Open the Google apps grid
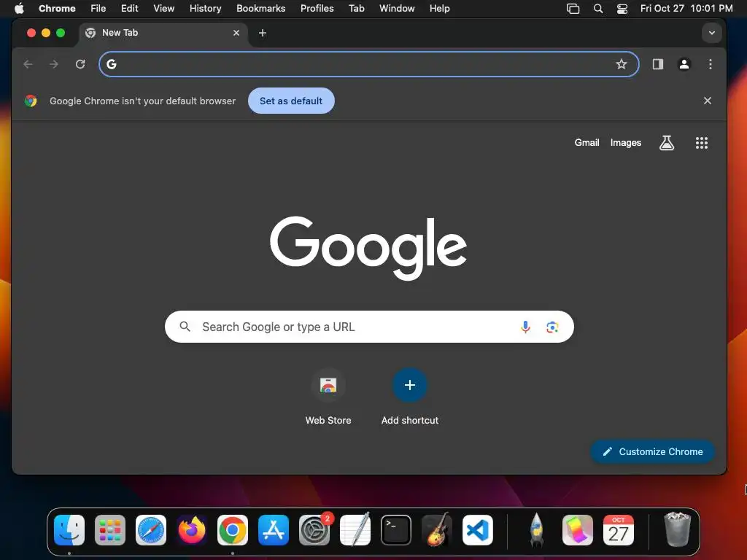Image resolution: width=747 pixels, height=560 pixels. coord(701,142)
